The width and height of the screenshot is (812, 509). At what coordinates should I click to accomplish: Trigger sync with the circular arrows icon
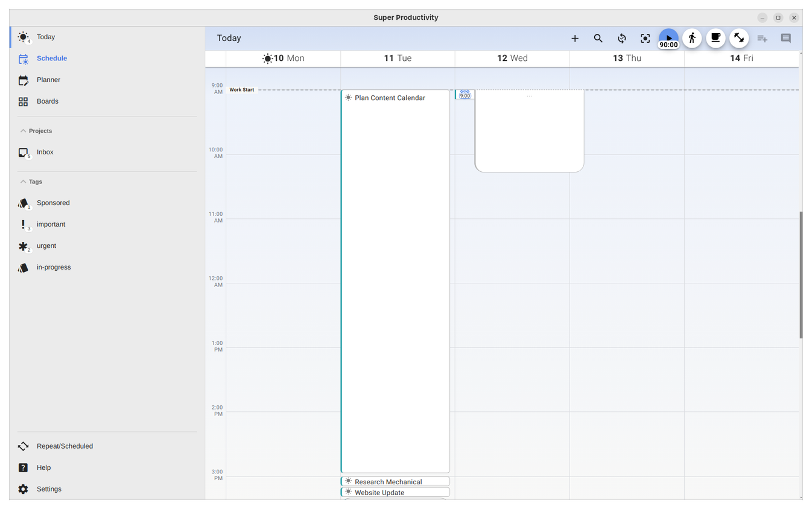(x=622, y=38)
